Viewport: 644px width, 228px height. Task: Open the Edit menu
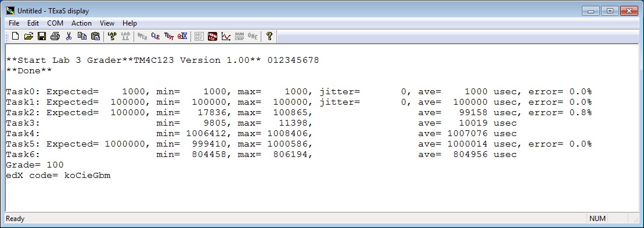[33, 23]
